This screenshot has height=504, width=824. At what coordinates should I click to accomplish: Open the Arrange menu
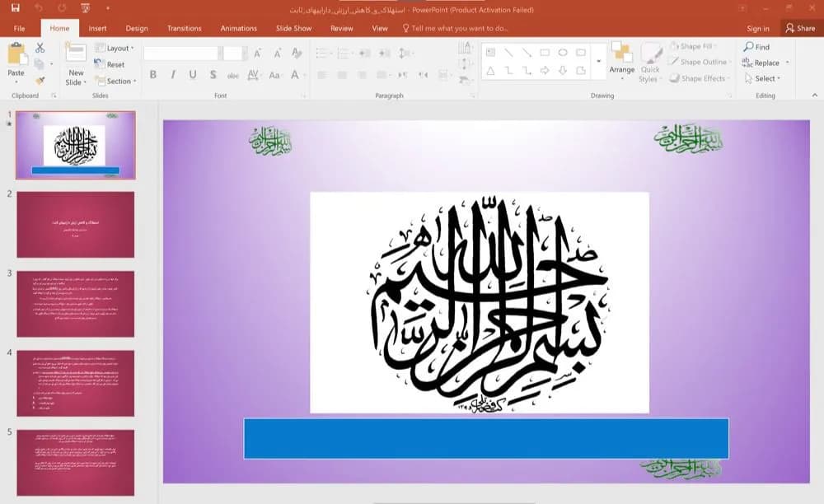(622, 61)
